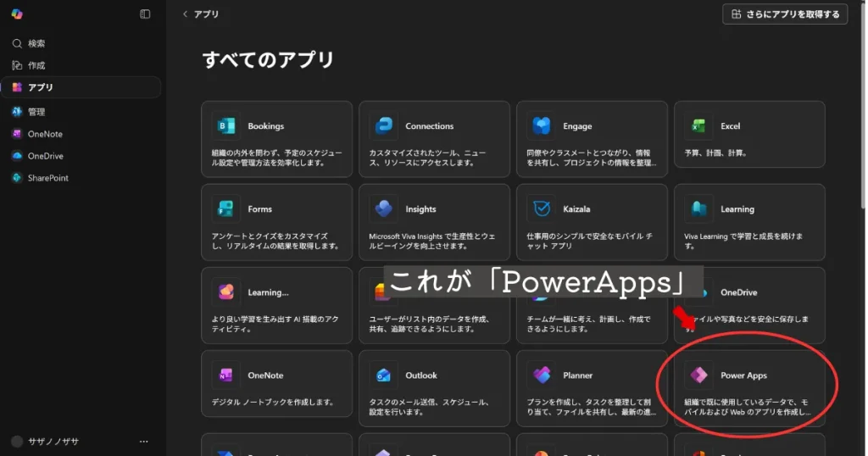
Task: Open 作成 in the left sidebar
Action: coord(36,65)
